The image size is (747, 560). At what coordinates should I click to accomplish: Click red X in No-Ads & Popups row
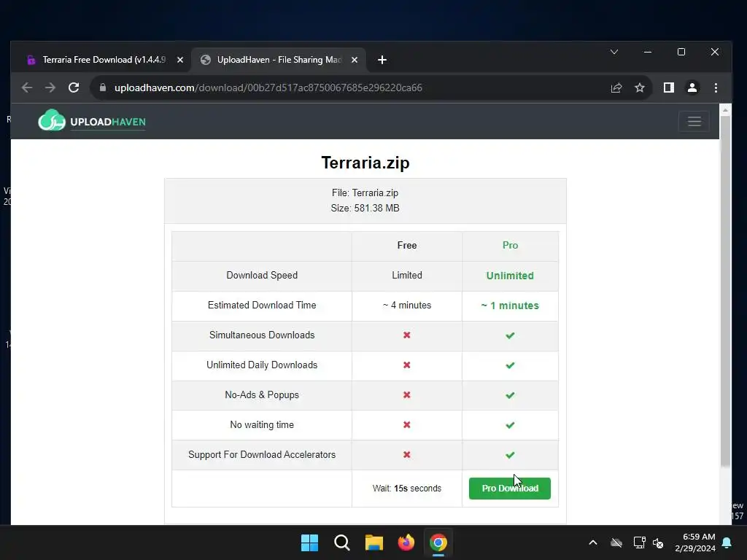point(407,394)
